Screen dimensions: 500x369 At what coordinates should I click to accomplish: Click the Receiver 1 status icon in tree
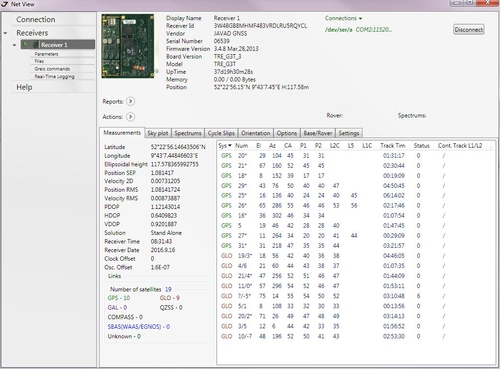[x=26, y=44]
